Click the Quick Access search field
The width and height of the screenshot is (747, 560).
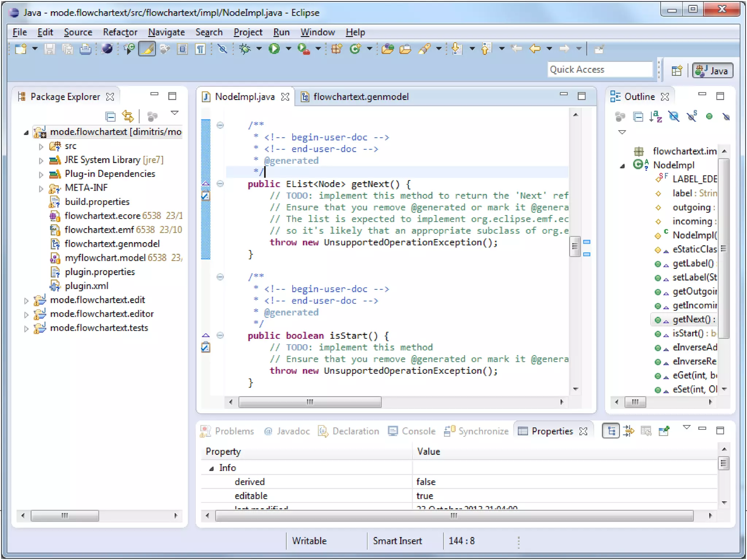[599, 69]
